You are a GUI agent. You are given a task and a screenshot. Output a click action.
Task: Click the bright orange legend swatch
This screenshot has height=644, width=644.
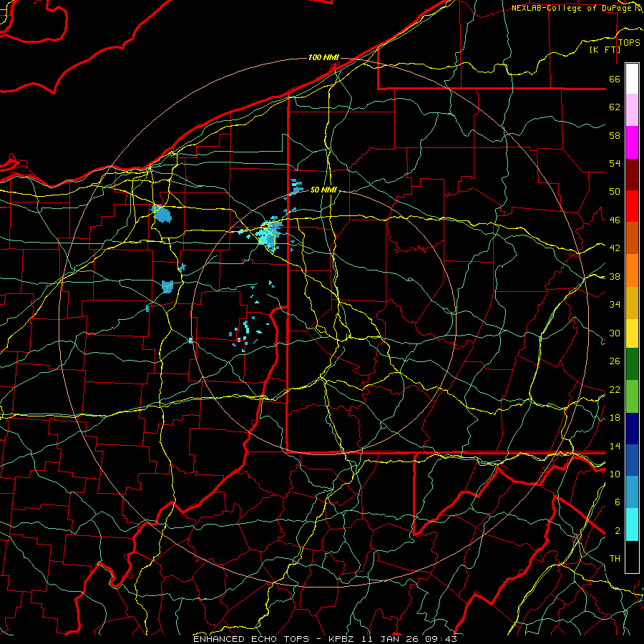pyautogui.click(x=632, y=270)
